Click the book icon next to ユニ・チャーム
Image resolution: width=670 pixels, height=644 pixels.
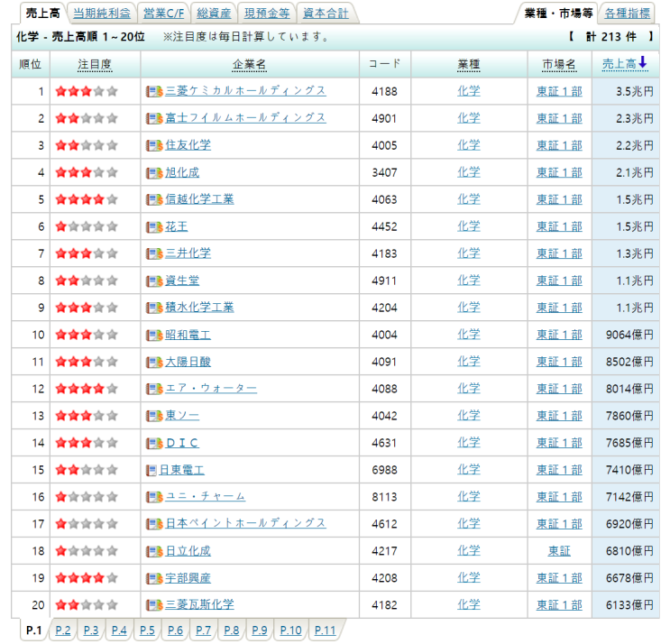coord(154,497)
